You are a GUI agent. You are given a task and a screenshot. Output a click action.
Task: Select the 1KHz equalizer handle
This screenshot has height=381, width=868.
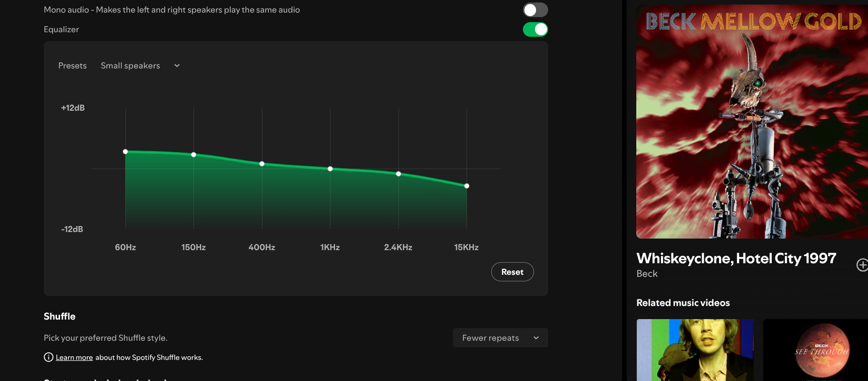pyautogui.click(x=330, y=169)
